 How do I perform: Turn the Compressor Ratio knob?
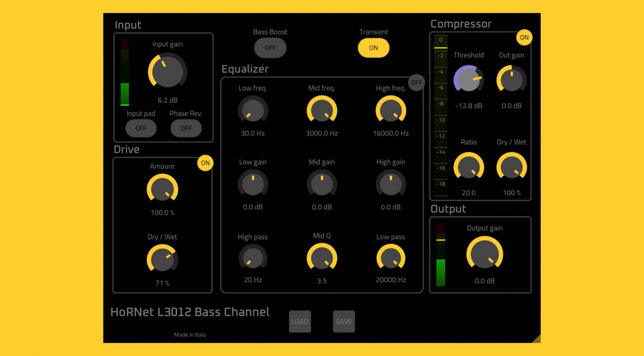tap(468, 167)
